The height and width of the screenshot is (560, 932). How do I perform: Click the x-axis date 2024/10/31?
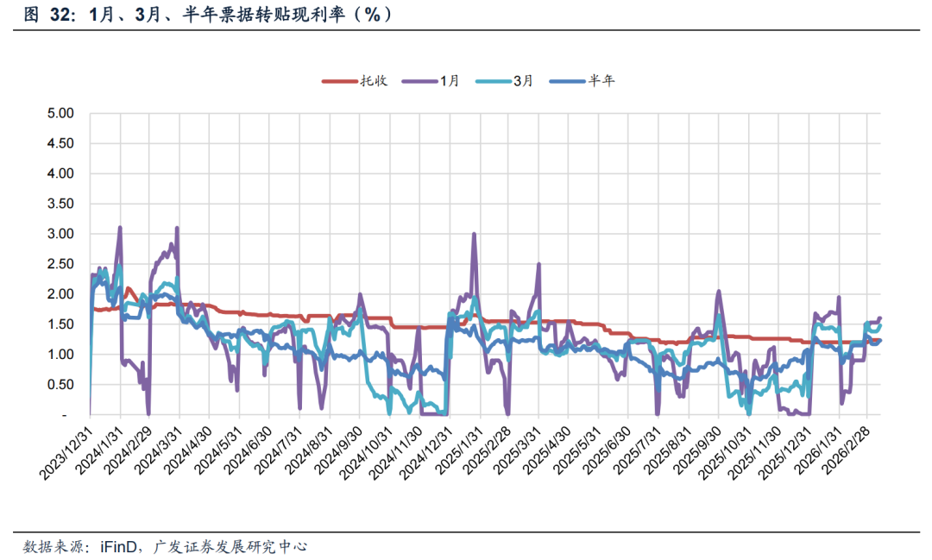366,453
